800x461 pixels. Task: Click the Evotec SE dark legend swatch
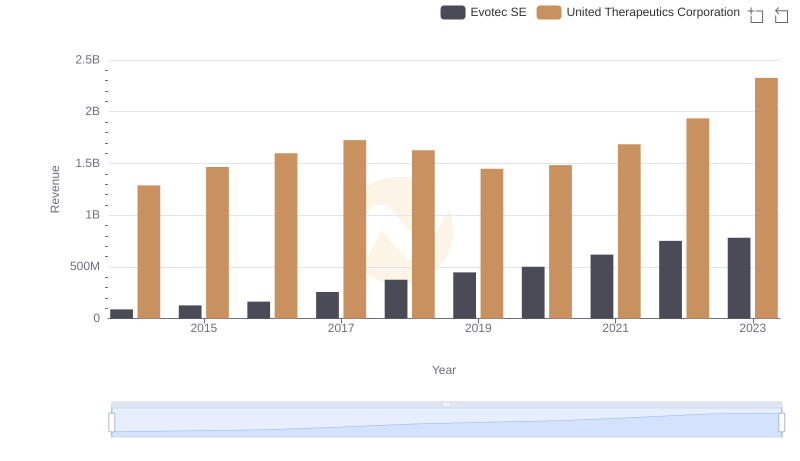[x=453, y=12]
